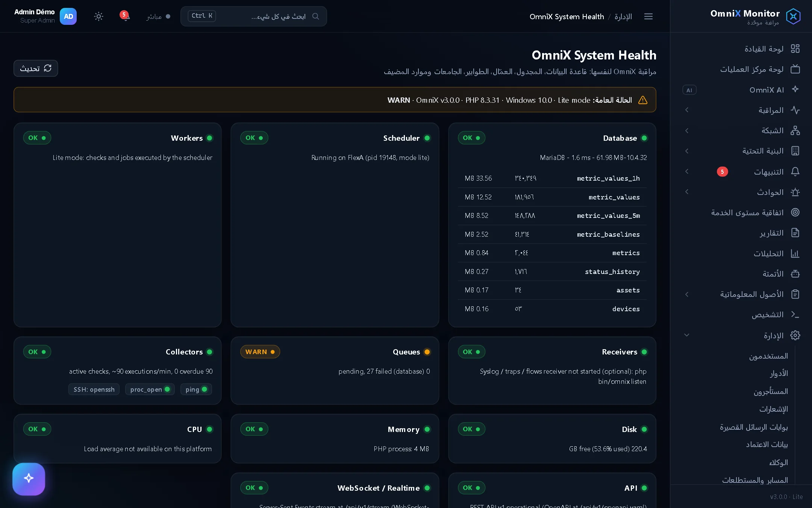
Task: Click the incidents siren icon الحوادث
Action: coord(795,192)
